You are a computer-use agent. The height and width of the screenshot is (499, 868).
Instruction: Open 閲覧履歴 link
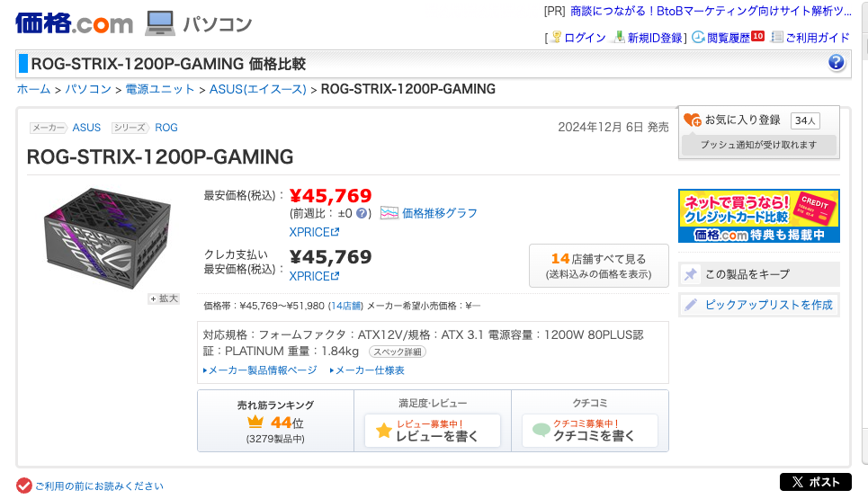pyautogui.click(x=728, y=38)
